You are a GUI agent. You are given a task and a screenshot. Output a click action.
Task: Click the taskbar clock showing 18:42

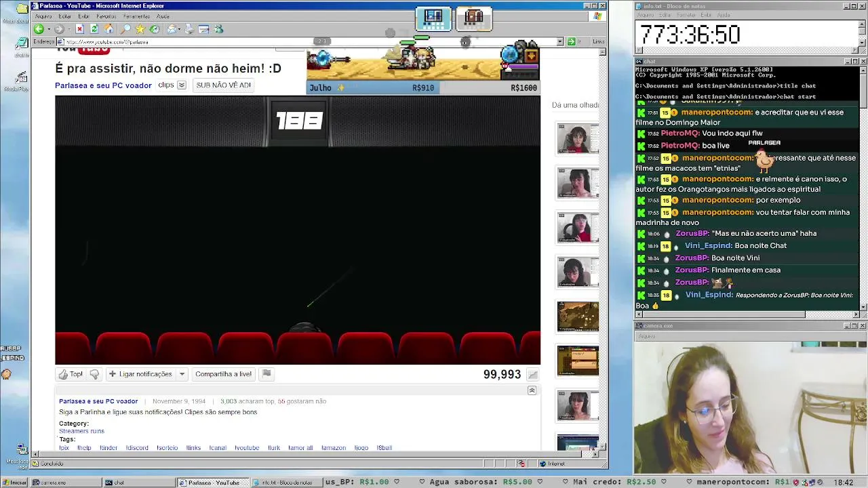click(844, 483)
